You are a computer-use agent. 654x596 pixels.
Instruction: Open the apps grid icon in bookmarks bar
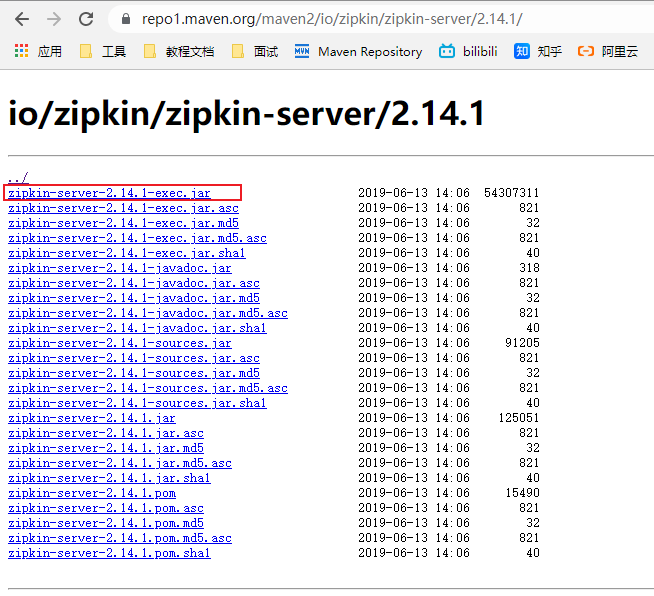pyautogui.click(x=21, y=51)
